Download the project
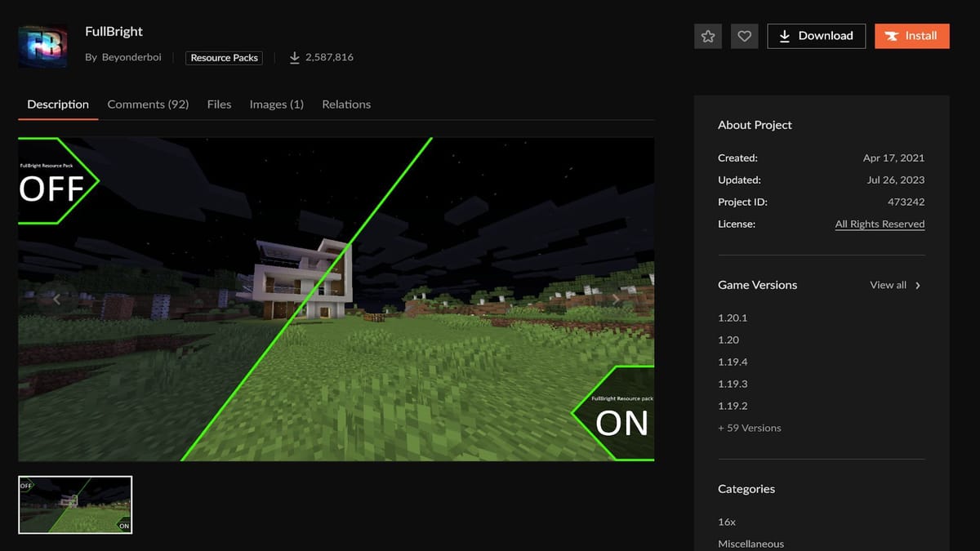The image size is (980, 551). (816, 36)
